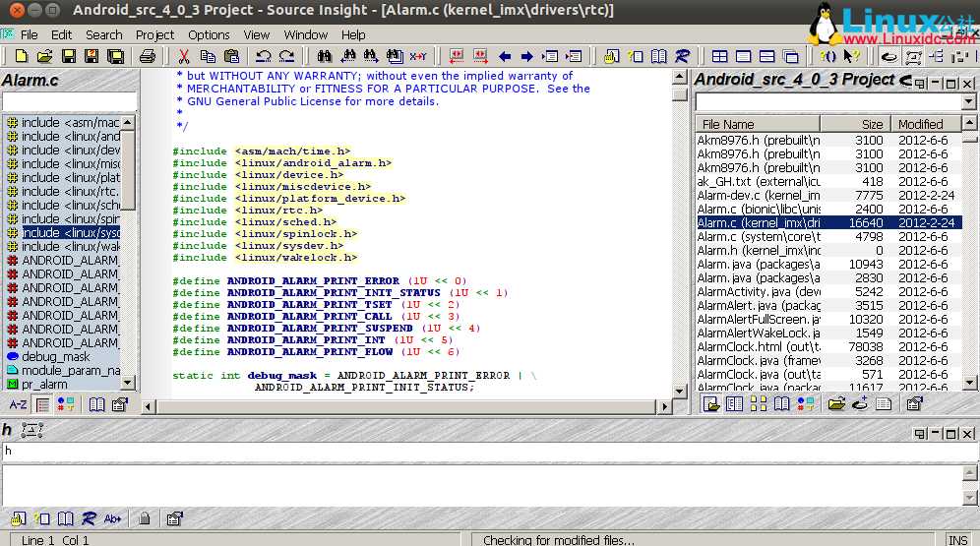Click the Search Files binoculars icon
Screen dimensions: 980x546
tap(395, 56)
